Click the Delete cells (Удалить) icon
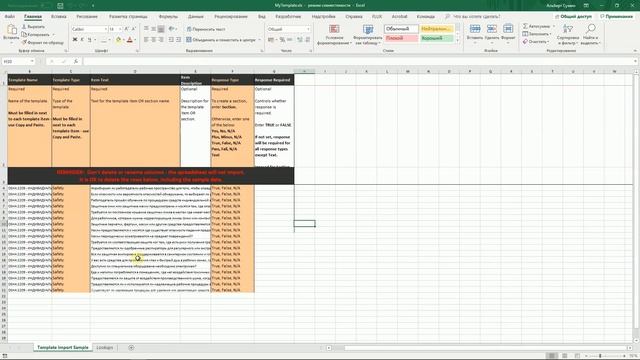This screenshot has width=640, height=360. click(x=491, y=29)
